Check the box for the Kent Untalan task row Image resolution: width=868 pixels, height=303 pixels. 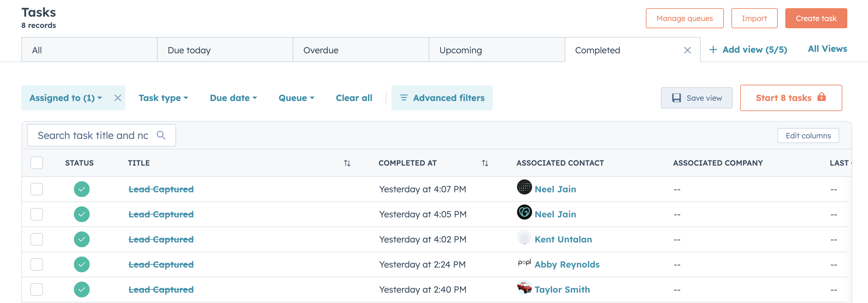click(37, 239)
